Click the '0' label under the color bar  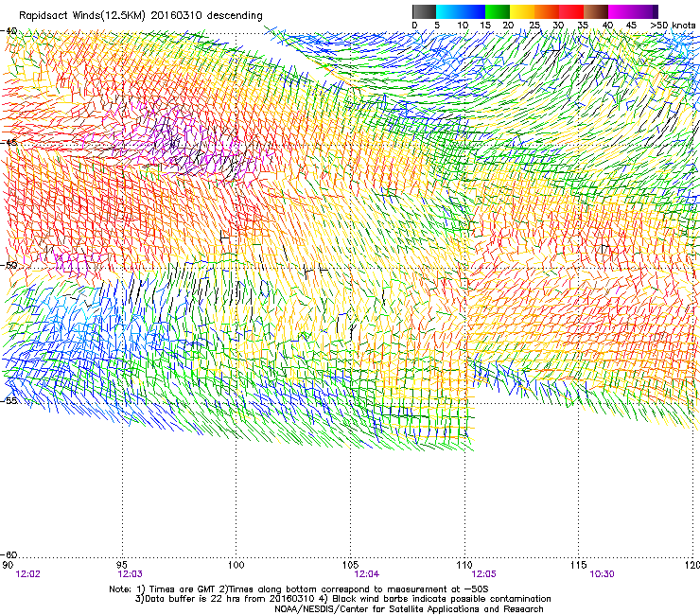[x=414, y=25]
